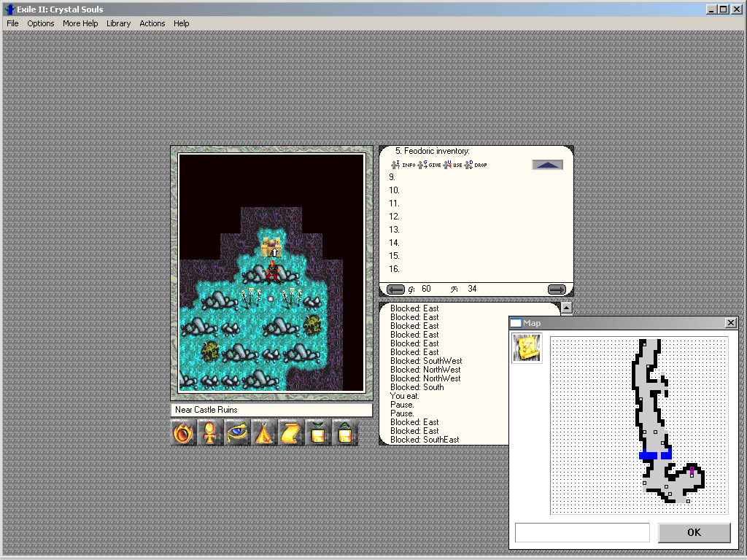The height and width of the screenshot is (560, 747).
Task: Minimize the Exile II window
Action: point(712,9)
